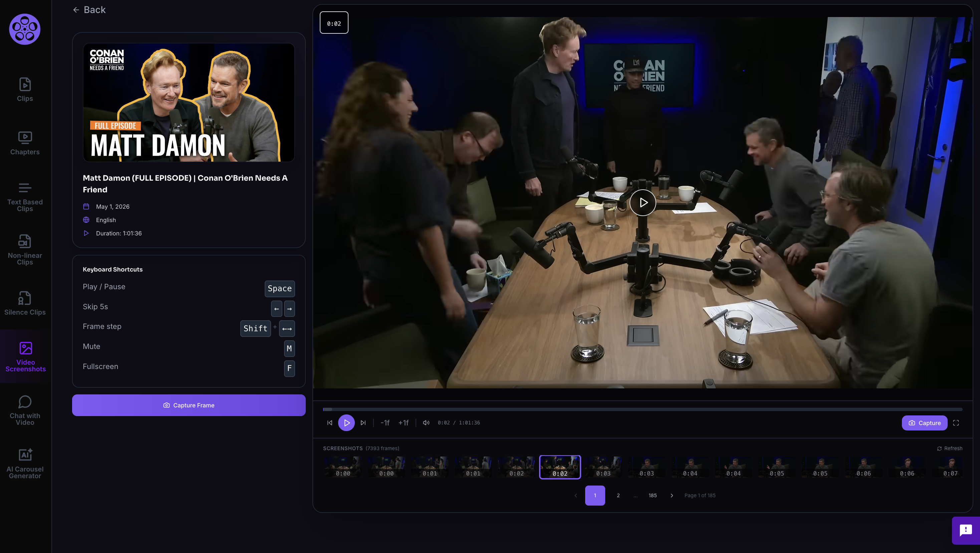Click the 0:02 / 1:01:36 time readout

pos(458,422)
